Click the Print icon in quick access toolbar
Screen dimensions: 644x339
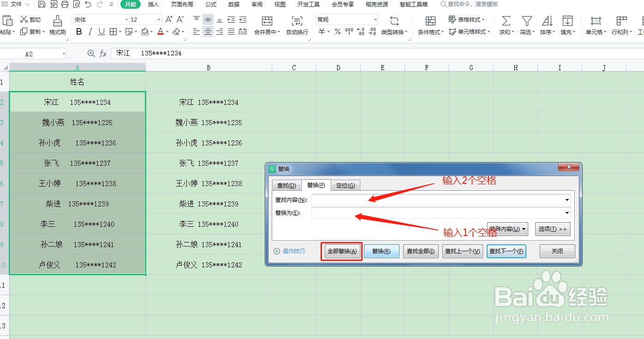click(x=65, y=4)
